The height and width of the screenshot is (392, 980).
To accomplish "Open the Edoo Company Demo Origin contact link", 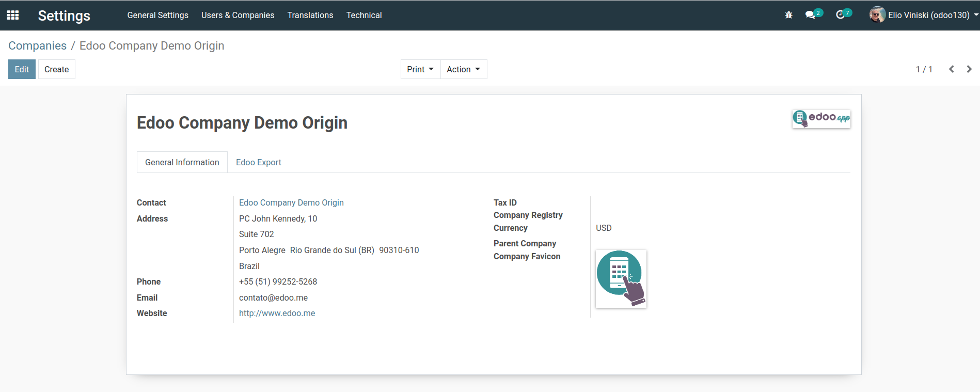I will pos(291,202).
